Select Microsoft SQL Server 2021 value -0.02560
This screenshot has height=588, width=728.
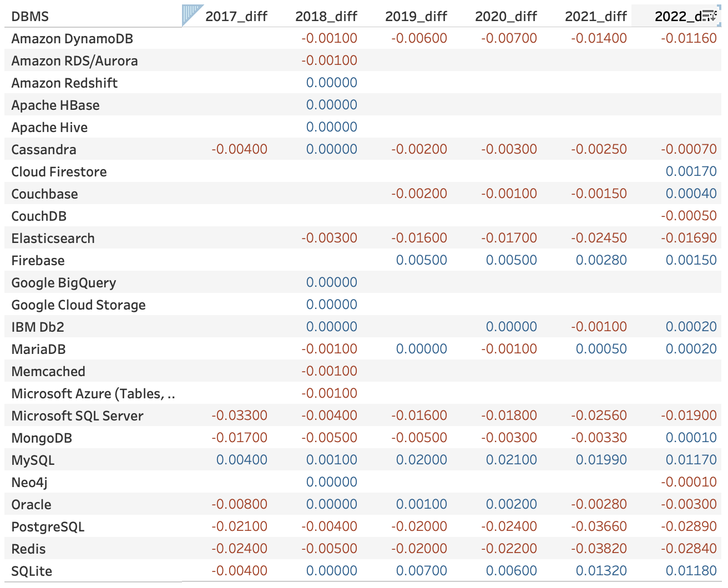point(599,415)
